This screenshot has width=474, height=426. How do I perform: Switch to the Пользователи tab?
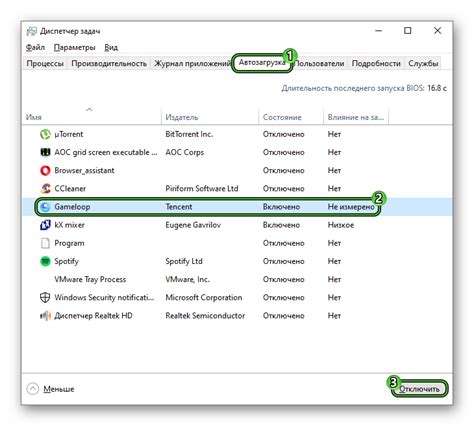click(319, 63)
